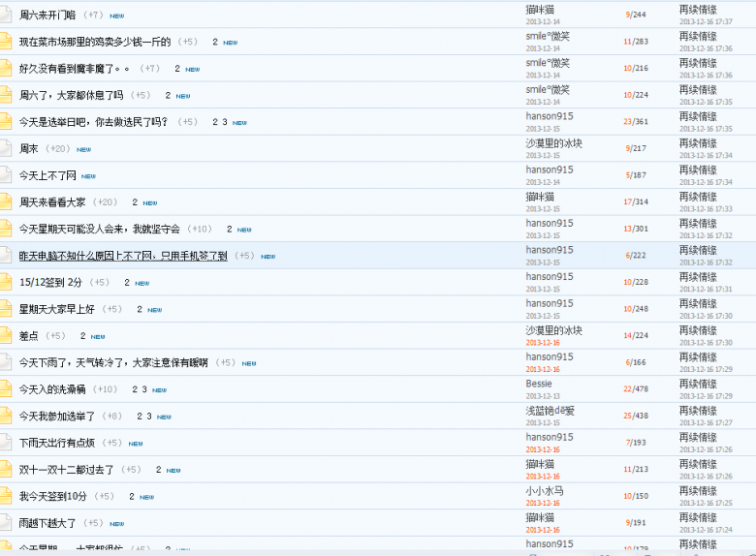Open author Bessie's profile

point(539,384)
